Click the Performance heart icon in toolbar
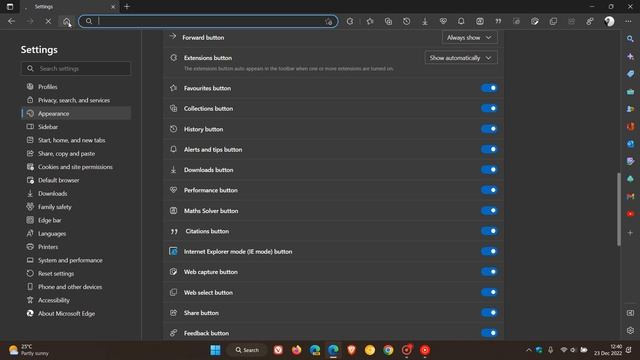This screenshot has width=640, height=360. [x=443, y=21]
